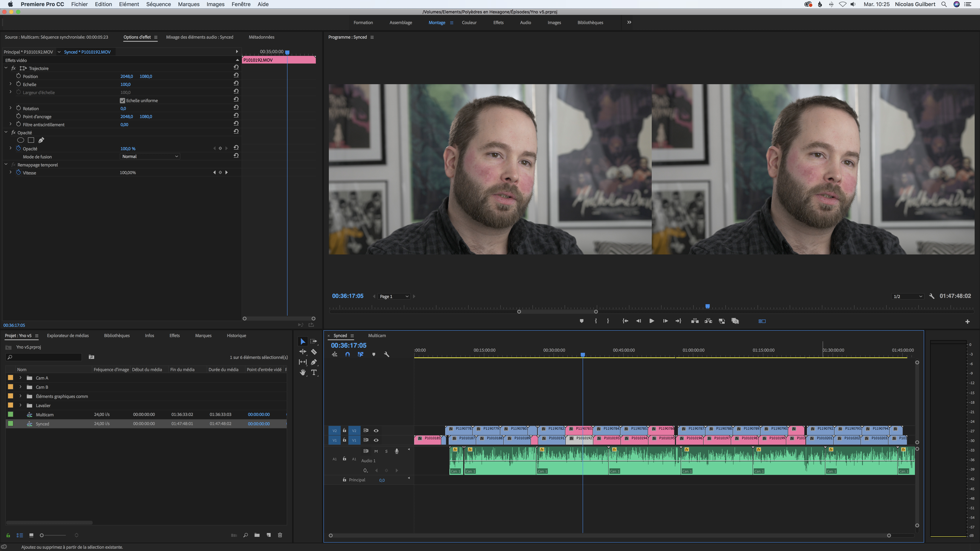Viewport: 980px width, 551px height.
Task: Click the Métadonnées panel button
Action: [x=261, y=37]
